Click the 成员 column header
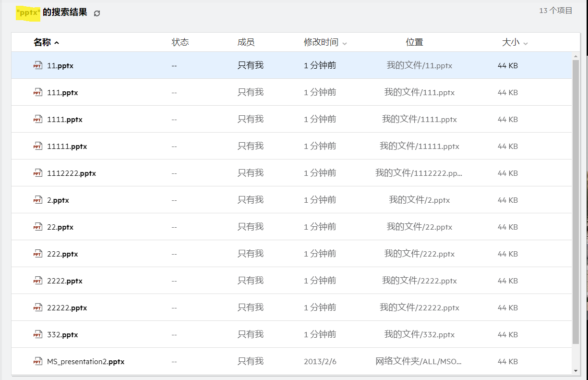The width and height of the screenshot is (588, 380). [x=246, y=42]
